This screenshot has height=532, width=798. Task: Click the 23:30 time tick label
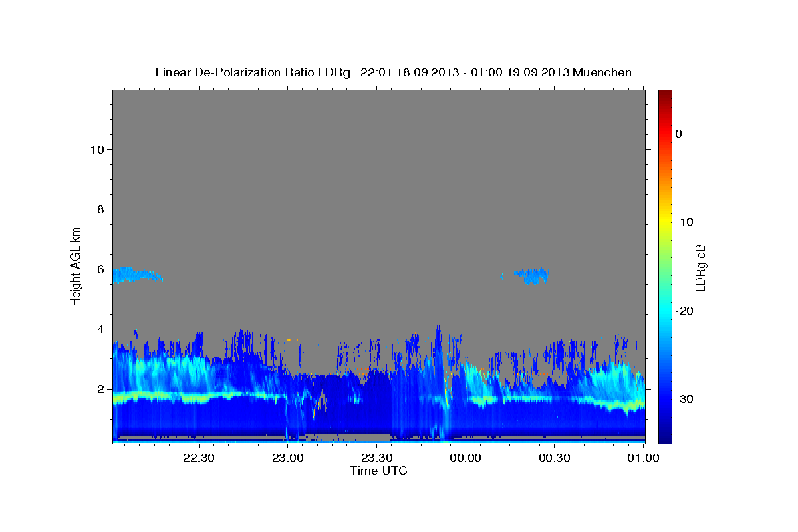pos(376,458)
